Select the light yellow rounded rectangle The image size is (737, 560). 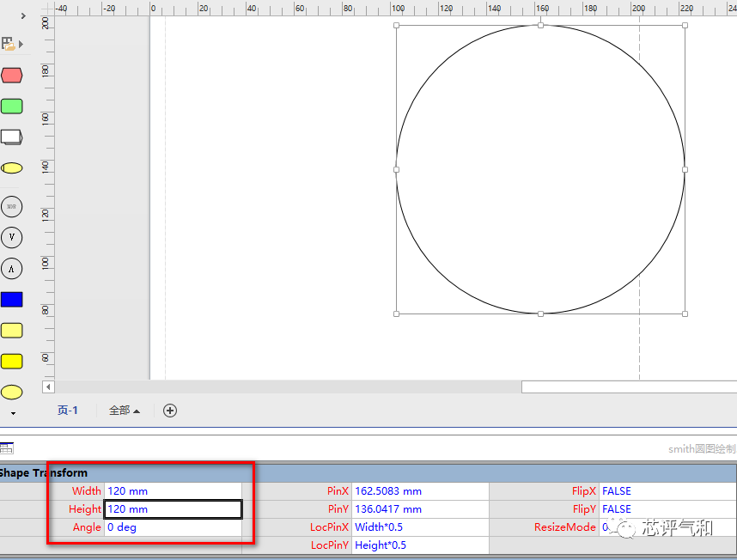[12, 331]
